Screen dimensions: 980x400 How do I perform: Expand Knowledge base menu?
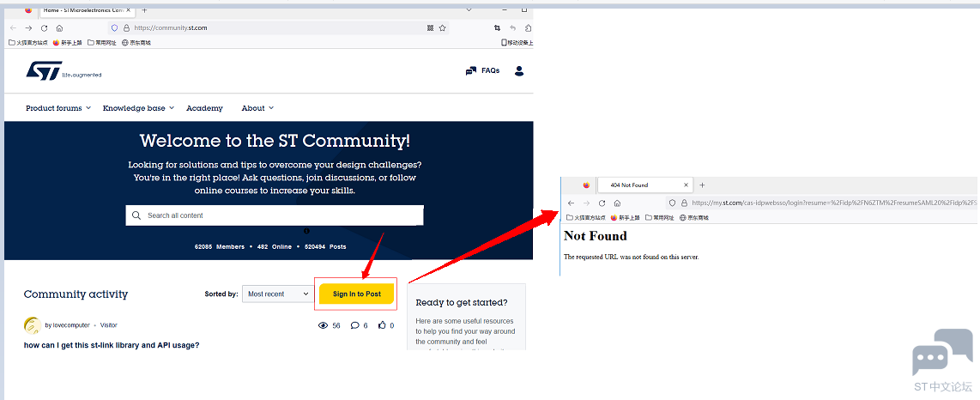pos(138,108)
